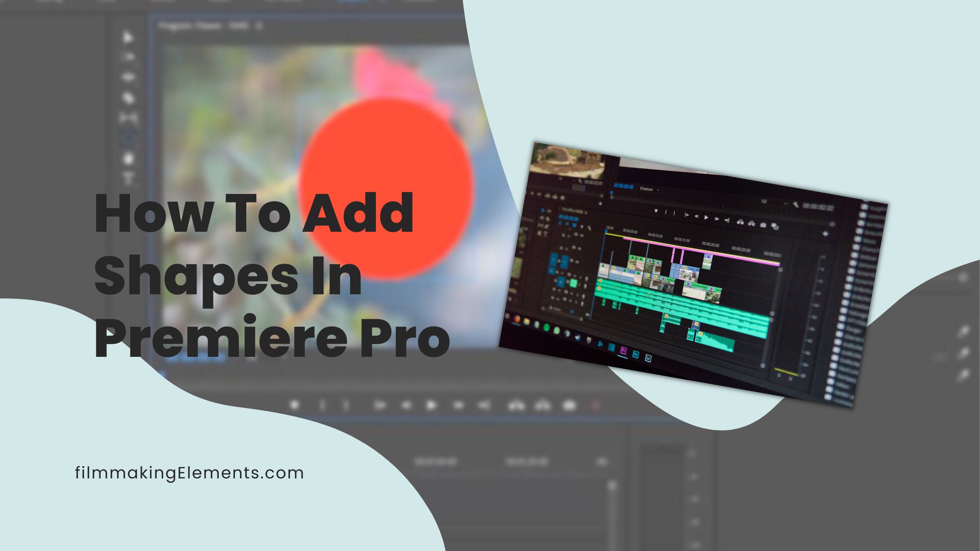Open the Einpassen zoom dropdown
The height and width of the screenshot is (551, 980).
pyautogui.click(x=650, y=189)
